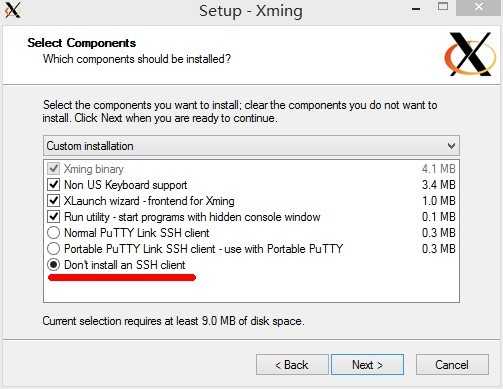Image resolution: width=503 pixels, height=389 pixels.
Task: Click the installation type dropdown arrow
Action: pyautogui.click(x=451, y=146)
